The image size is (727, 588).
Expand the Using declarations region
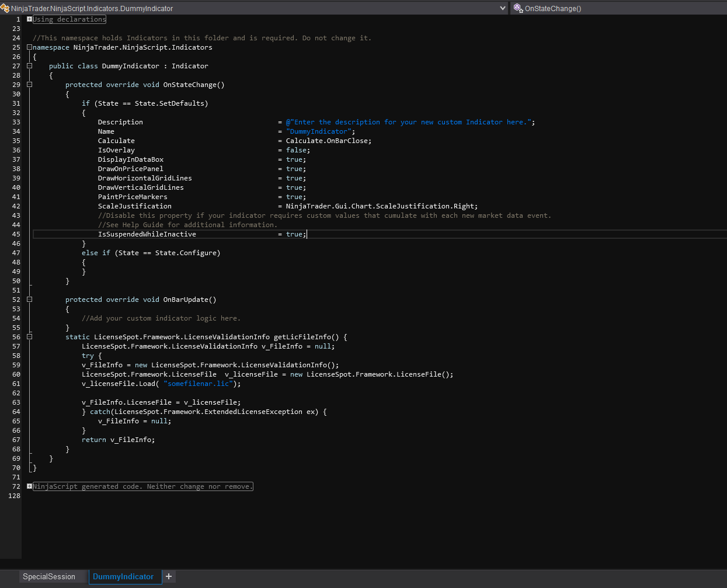[29, 19]
